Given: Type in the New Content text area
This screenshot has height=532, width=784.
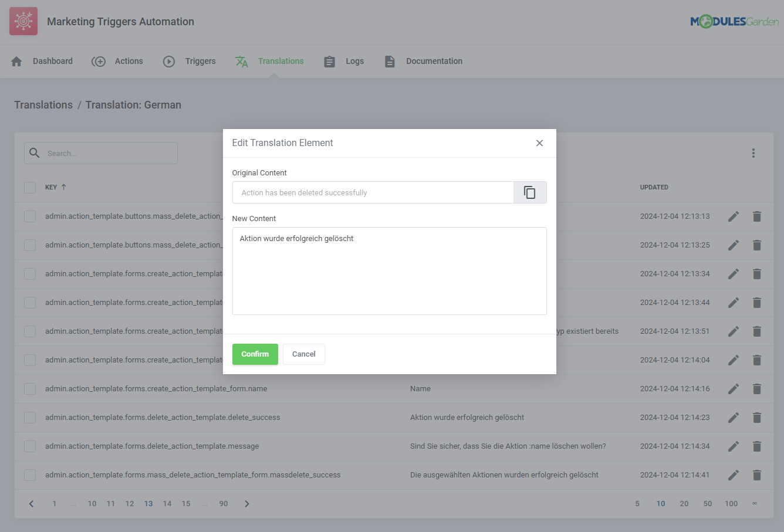Looking at the screenshot, I should [389, 271].
